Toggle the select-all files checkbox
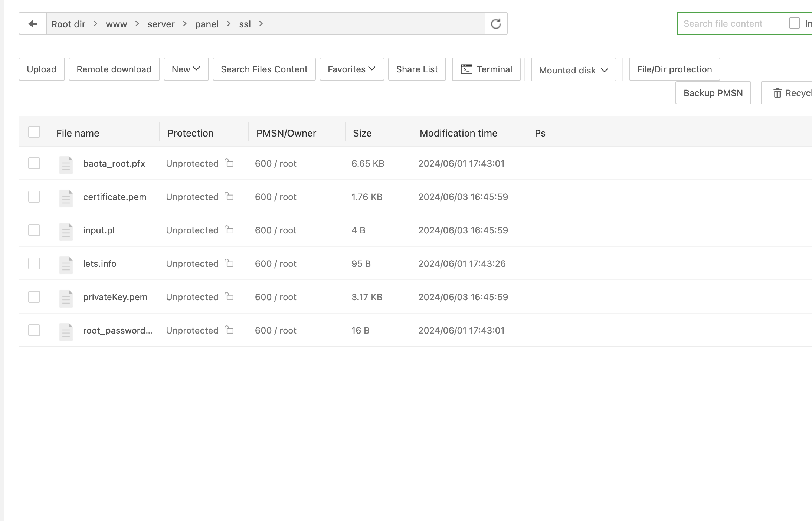This screenshot has height=521, width=812. 34,132
